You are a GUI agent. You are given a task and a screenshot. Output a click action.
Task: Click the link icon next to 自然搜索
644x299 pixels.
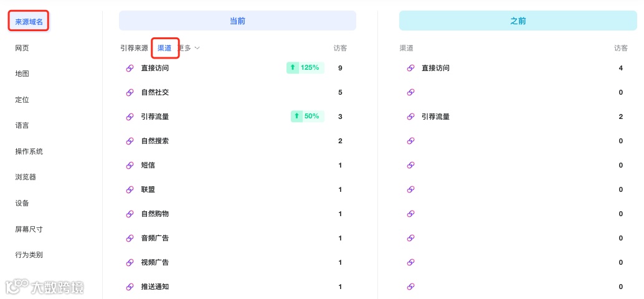130,141
